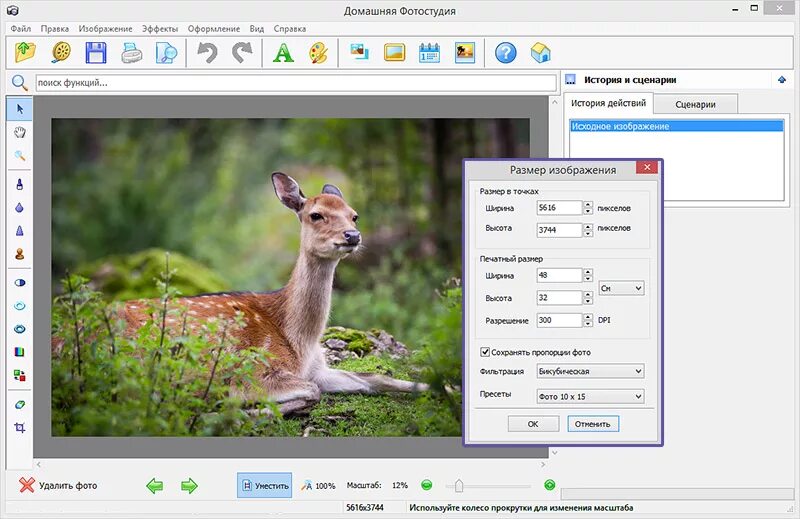The image size is (800, 519).
Task: Open the print size units dropdown 'См'
Action: pos(621,288)
